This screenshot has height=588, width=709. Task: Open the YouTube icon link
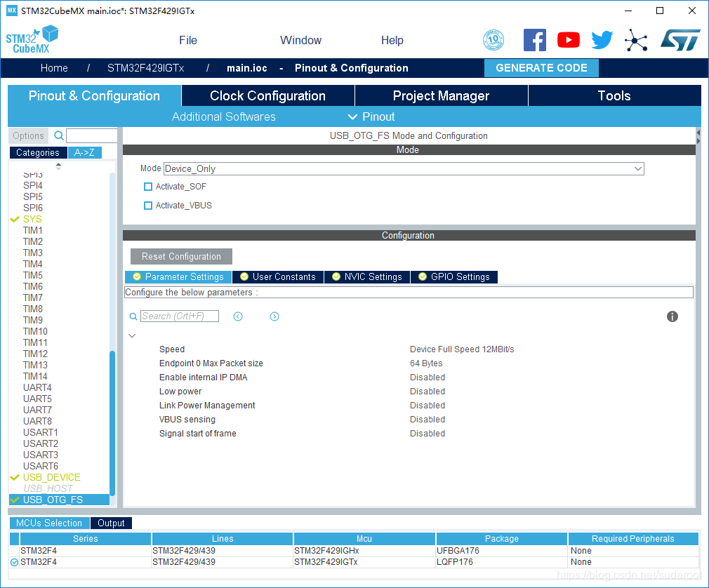pos(569,40)
